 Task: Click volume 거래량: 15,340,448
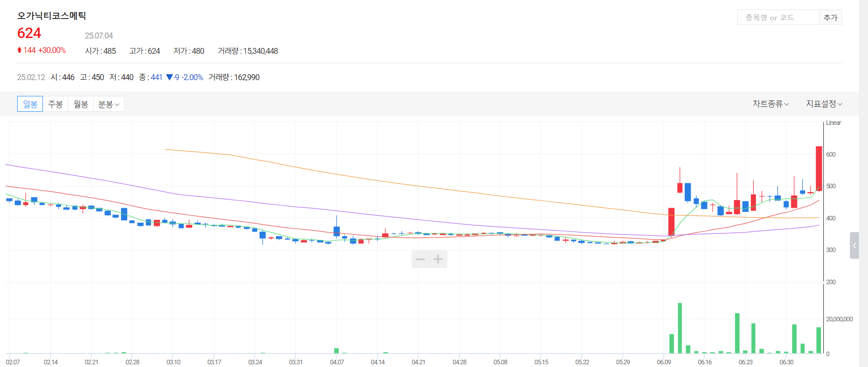(x=248, y=51)
